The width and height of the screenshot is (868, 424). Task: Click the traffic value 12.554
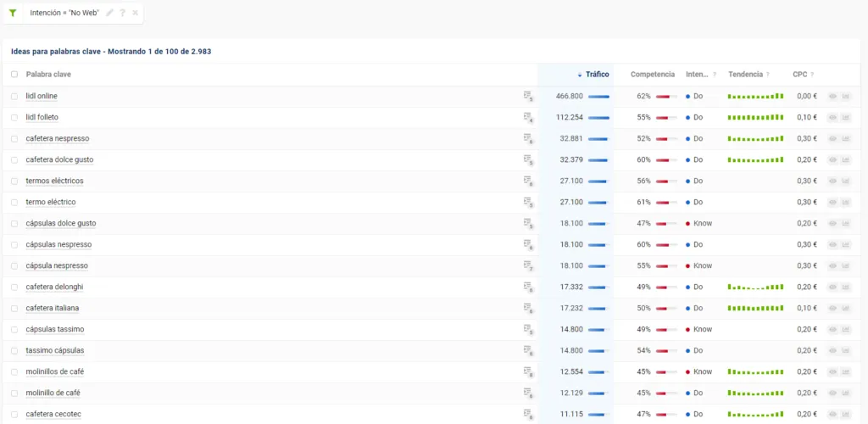click(571, 372)
